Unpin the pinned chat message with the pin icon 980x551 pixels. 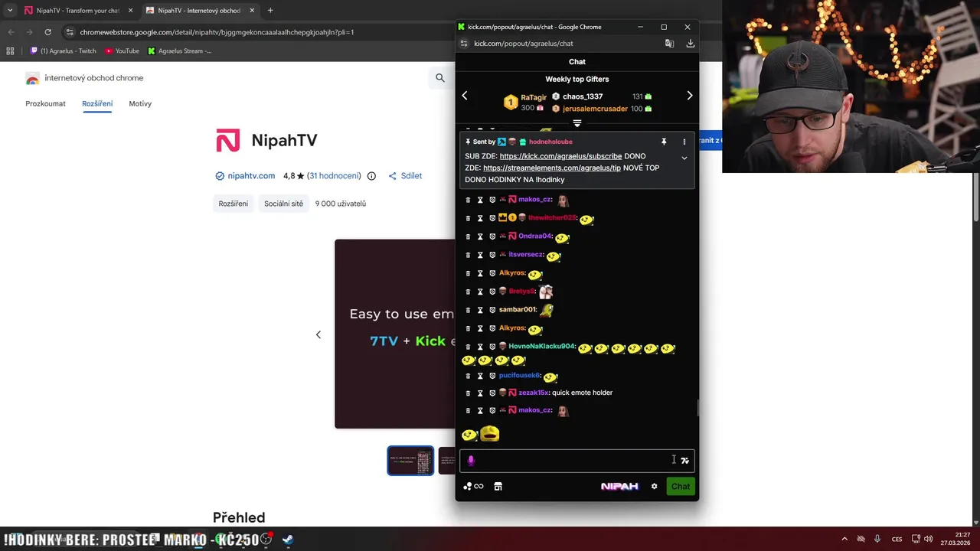664,142
